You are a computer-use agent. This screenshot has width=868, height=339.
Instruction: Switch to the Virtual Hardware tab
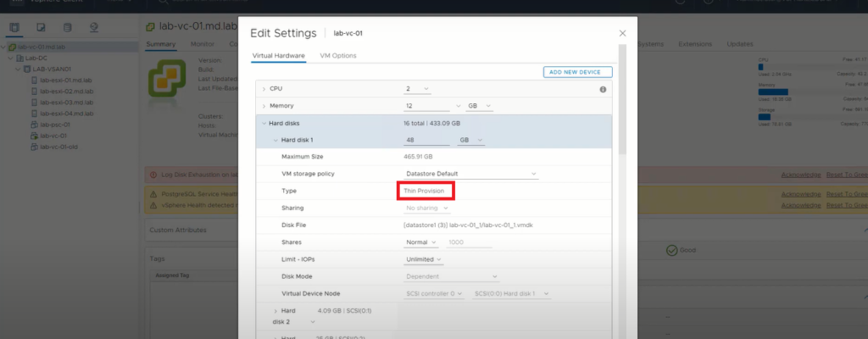pyautogui.click(x=278, y=56)
